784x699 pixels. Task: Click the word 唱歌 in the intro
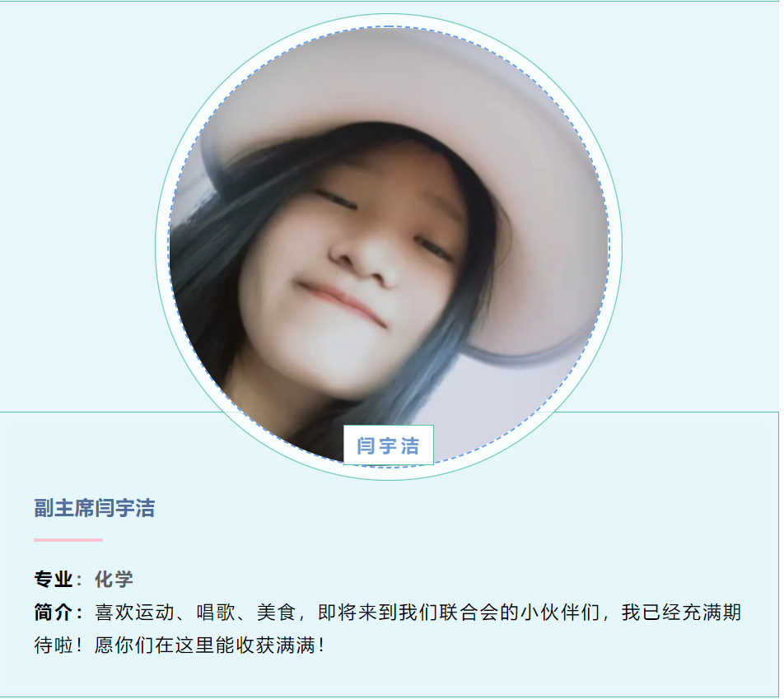[x=216, y=613]
